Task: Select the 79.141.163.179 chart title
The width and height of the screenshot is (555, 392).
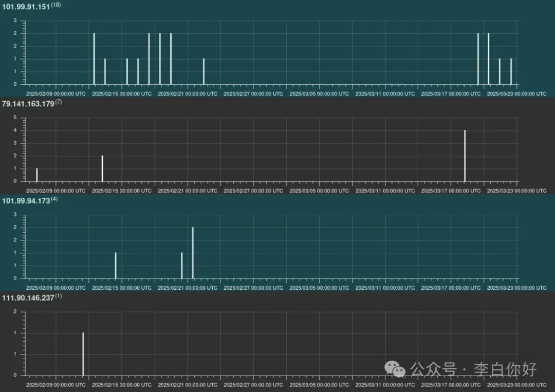Action: pos(28,104)
